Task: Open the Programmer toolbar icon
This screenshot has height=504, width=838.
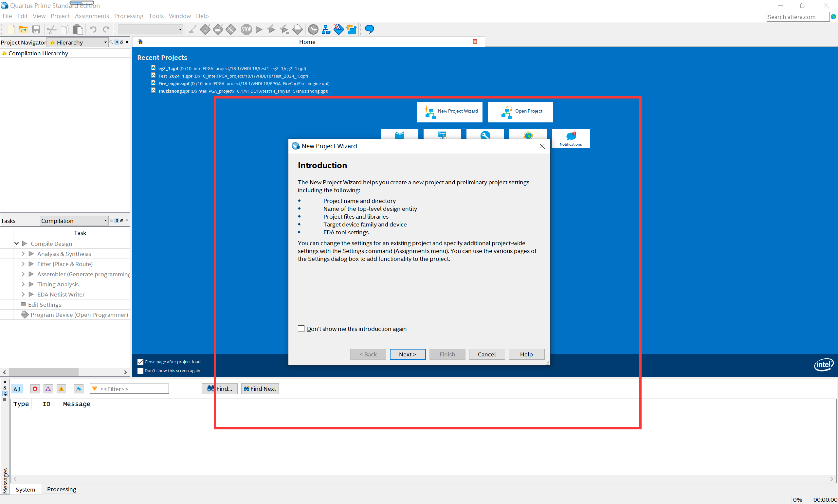Action: pyautogui.click(x=338, y=29)
